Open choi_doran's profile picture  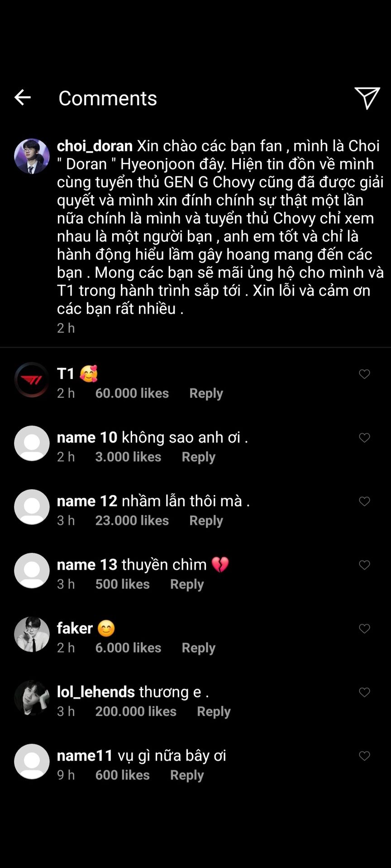point(32,156)
